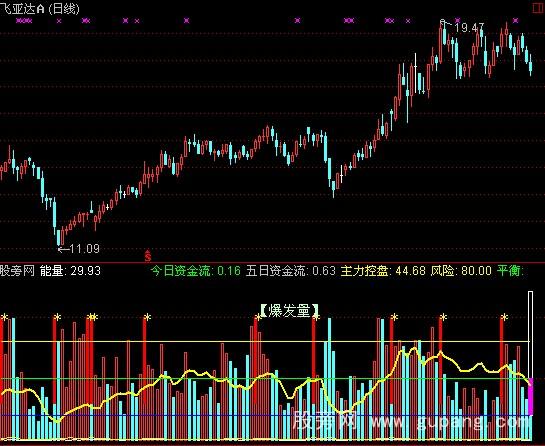Click the 平衡 label in the indicator header
This screenshot has height=446, width=545.
[x=510, y=270]
